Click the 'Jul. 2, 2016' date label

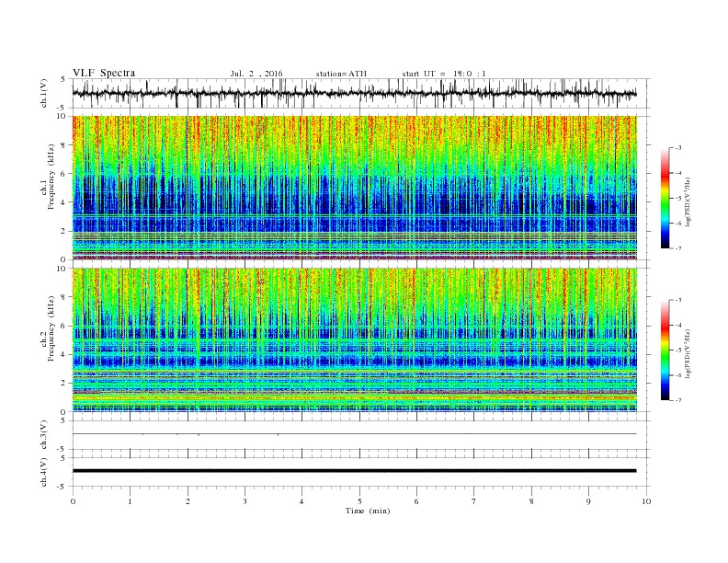pos(256,74)
